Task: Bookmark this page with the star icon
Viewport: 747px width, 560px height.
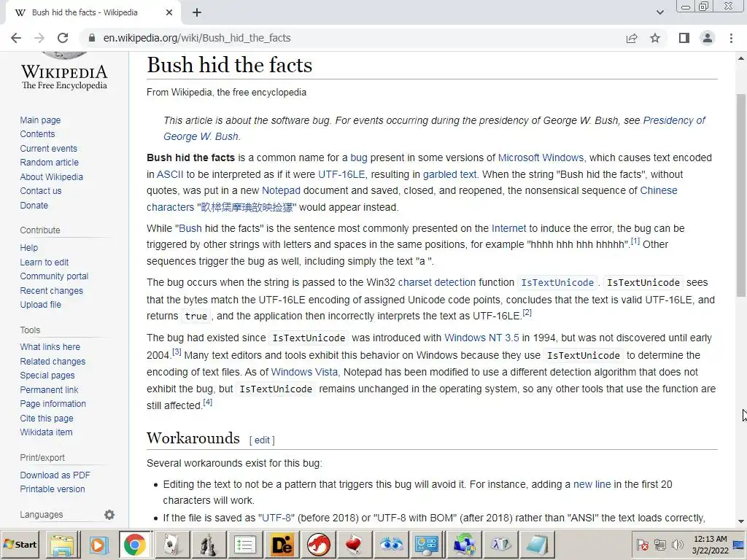Action: tap(655, 38)
